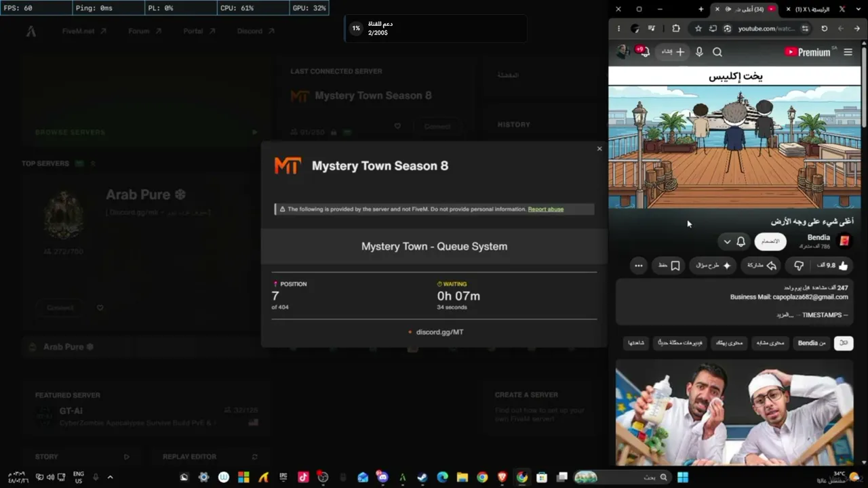Image resolution: width=868 pixels, height=488 pixels.
Task: Bookmark page with star icon
Action: [x=698, y=28]
